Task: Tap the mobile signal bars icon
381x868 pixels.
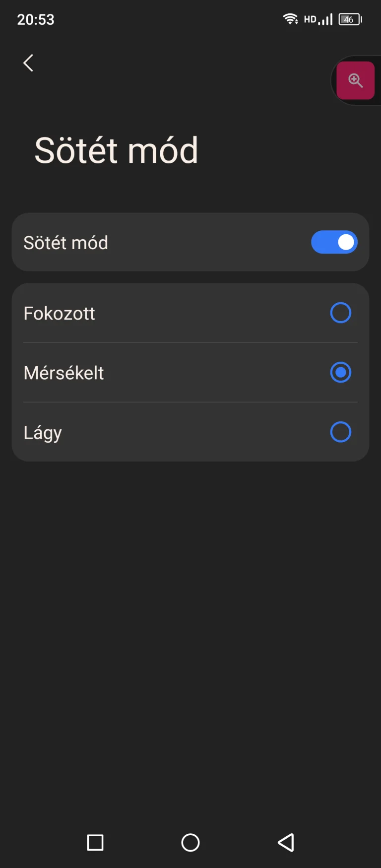Action: point(326,20)
